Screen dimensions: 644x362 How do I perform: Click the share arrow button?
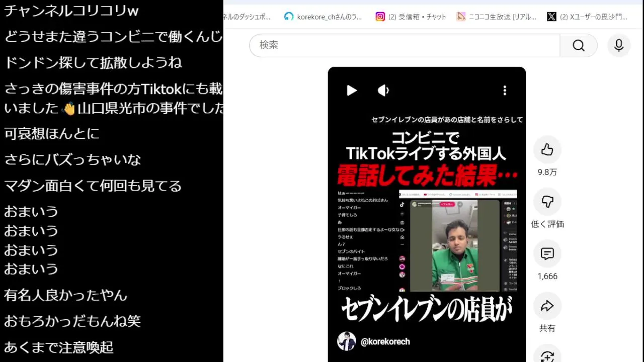pyautogui.click(x=547, y=306)
